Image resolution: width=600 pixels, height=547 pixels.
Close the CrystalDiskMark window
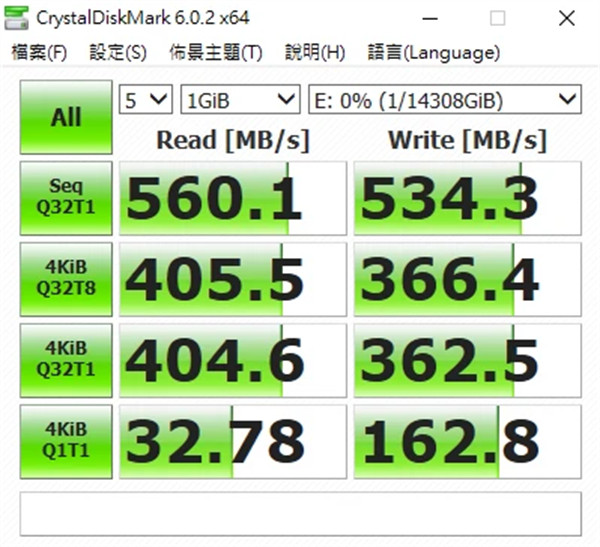point(567,18)
